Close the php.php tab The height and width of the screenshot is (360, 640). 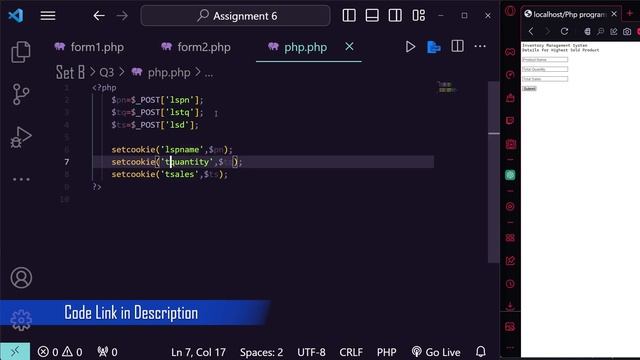[349, 47]
